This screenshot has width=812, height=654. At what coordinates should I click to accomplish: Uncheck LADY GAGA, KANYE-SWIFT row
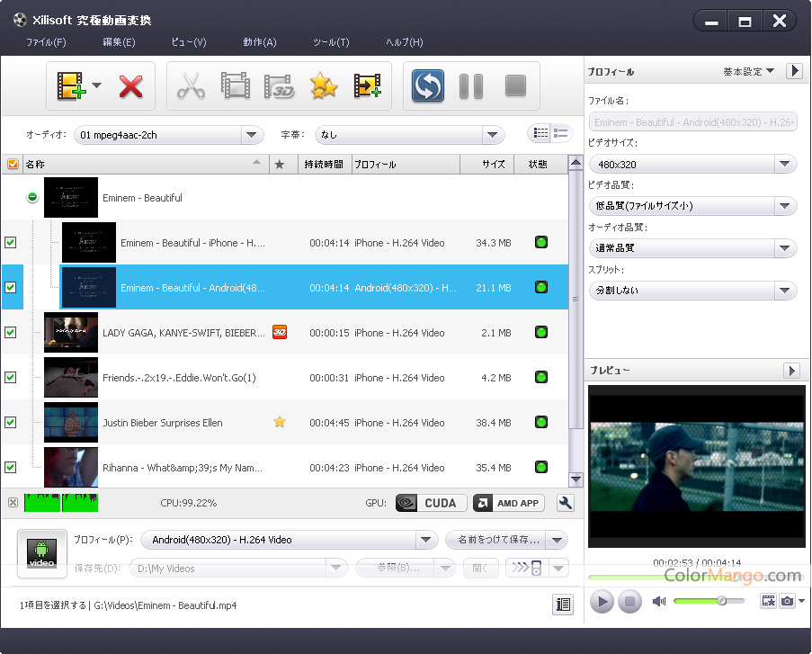[11, 332]
